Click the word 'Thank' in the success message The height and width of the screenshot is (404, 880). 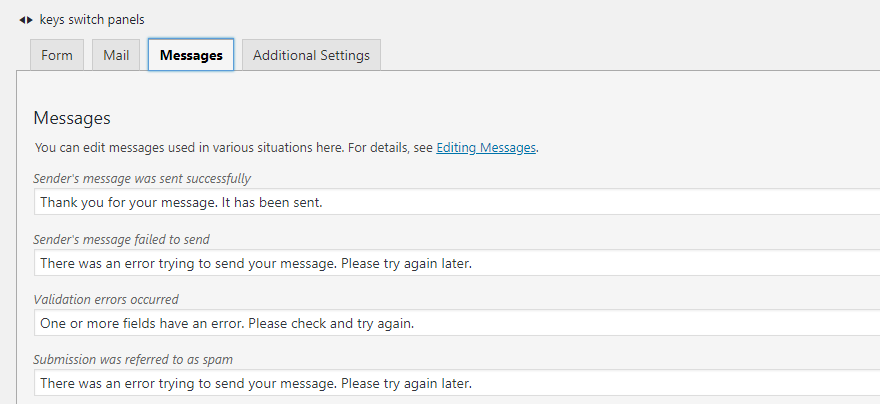tap(59, 202)
